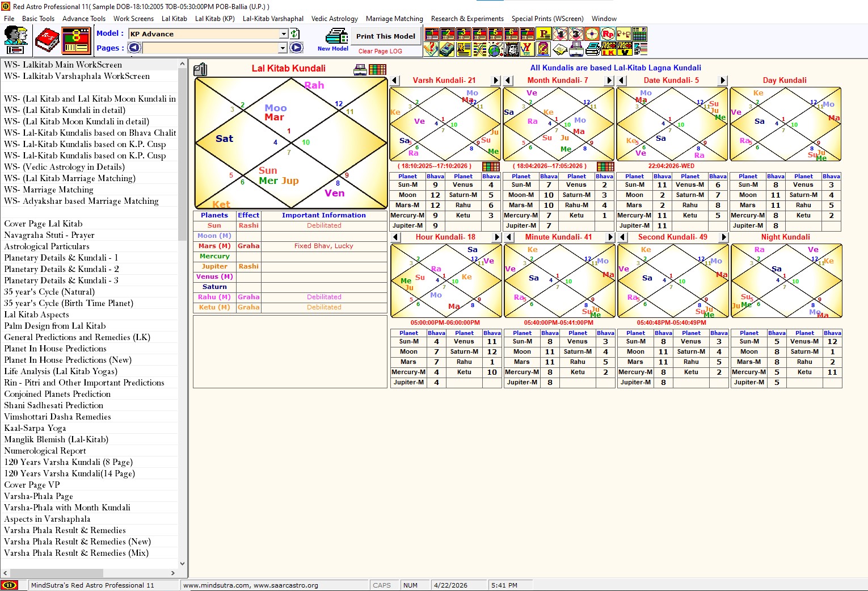Click the 'V' toolbar icon beside LK
The image size is (868, 591).
pos(625,49)
